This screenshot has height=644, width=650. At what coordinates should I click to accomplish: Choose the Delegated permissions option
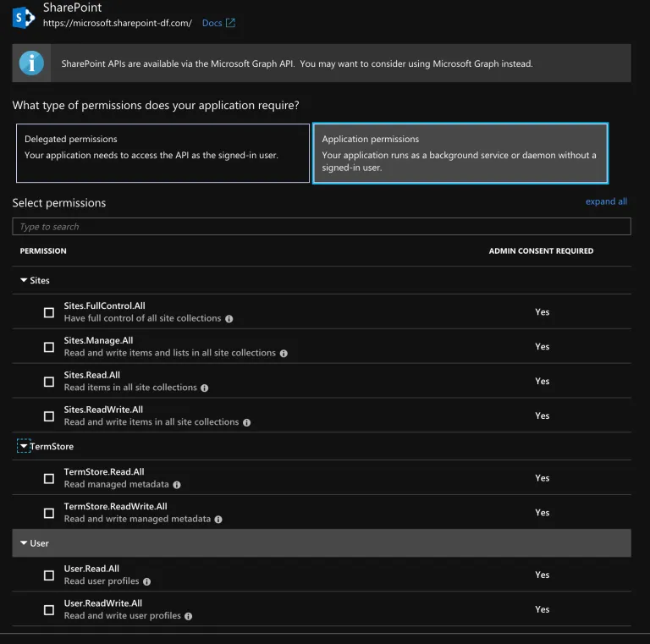[162, 153]
